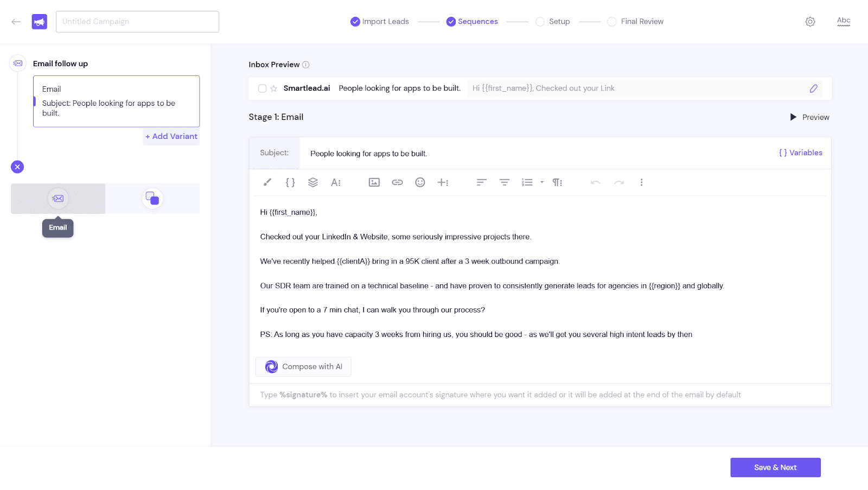868x490 pixels.
Task: Go back using the left arrow icon
Action: point(16,22)
